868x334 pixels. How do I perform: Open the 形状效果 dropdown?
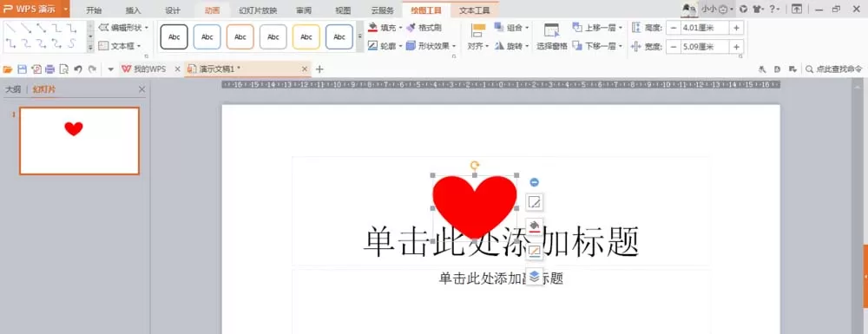tap(431, 46)
